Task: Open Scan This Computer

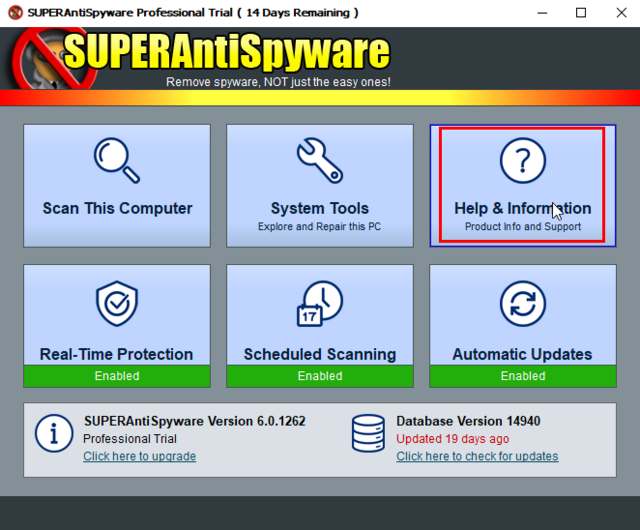Action: 117,186
